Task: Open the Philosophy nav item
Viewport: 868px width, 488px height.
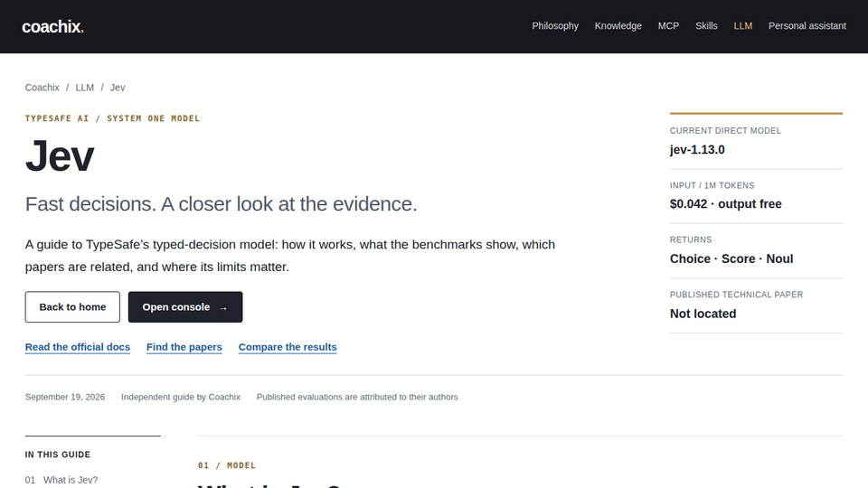Action: (x=554, y=26)
